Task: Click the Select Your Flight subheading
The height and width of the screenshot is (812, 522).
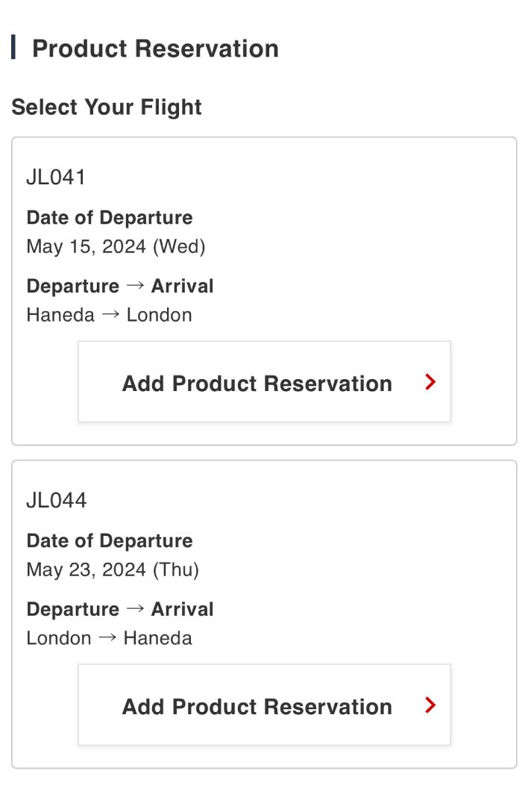Action: (107, 107)
